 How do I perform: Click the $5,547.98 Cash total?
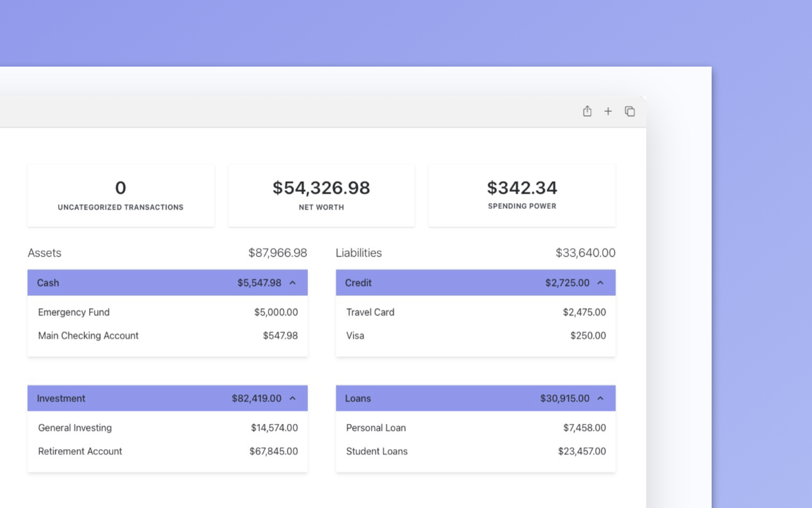click(259, 283)
